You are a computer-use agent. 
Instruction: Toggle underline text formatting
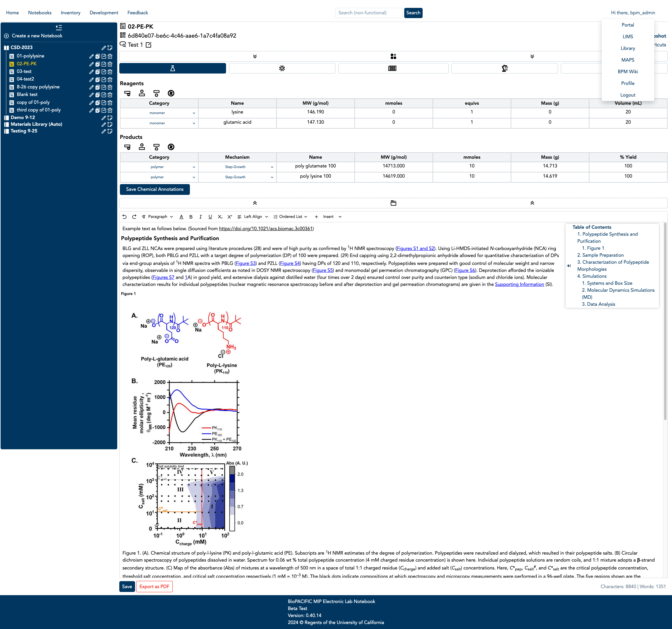pos(210,217)
